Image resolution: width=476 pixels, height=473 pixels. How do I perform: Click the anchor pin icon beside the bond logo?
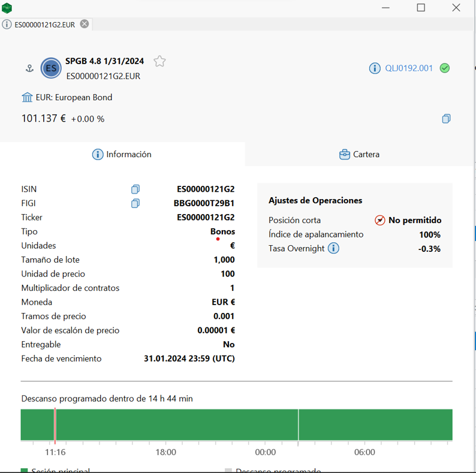point(29,69)
